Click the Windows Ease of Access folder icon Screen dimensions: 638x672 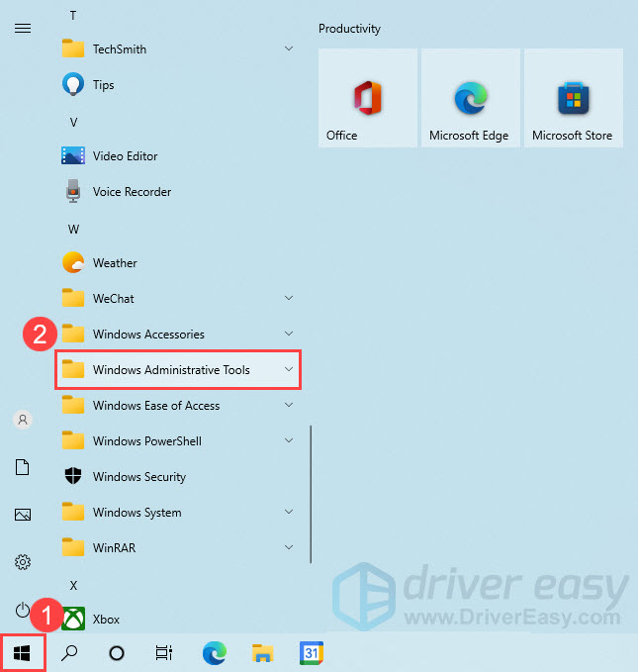73,405
